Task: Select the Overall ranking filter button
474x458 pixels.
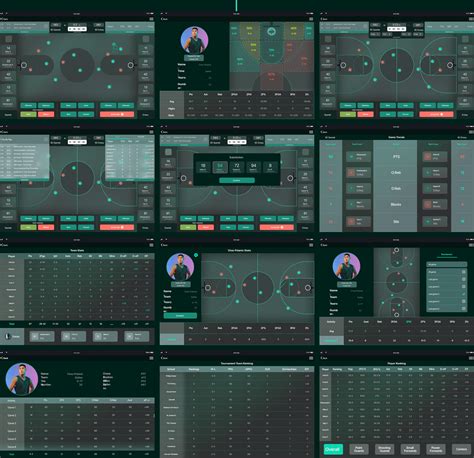Action: (333, 449)
